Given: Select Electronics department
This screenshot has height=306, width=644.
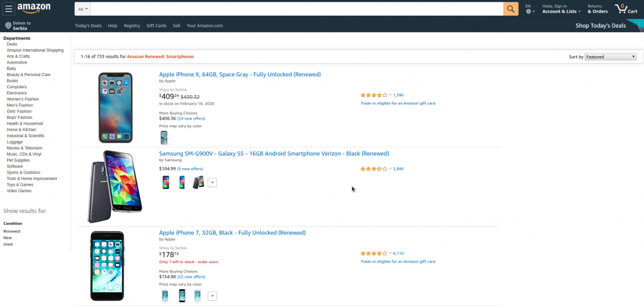Looking at the screenshot, I should point(16,93).
